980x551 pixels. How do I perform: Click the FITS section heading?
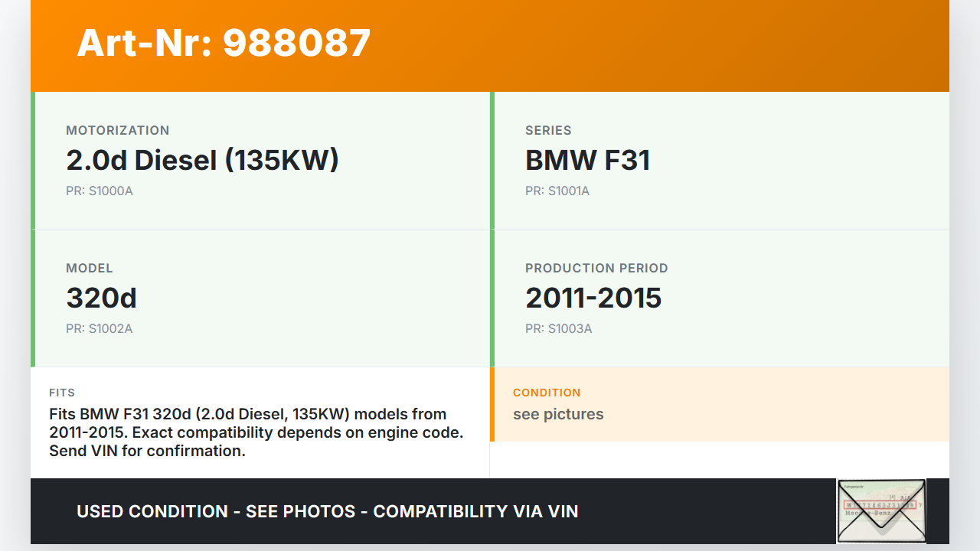[62, 393]
